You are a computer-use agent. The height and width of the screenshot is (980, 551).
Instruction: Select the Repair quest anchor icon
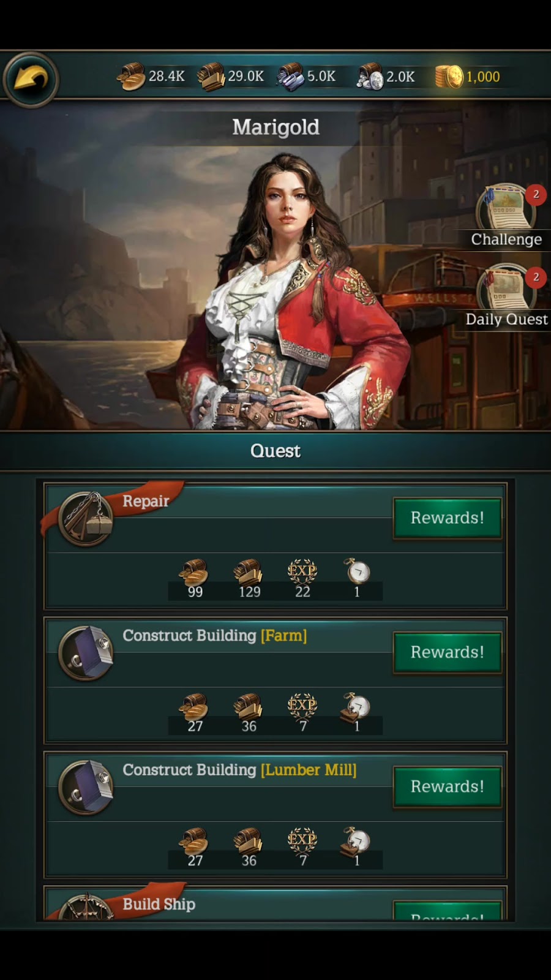pos(86,519)
